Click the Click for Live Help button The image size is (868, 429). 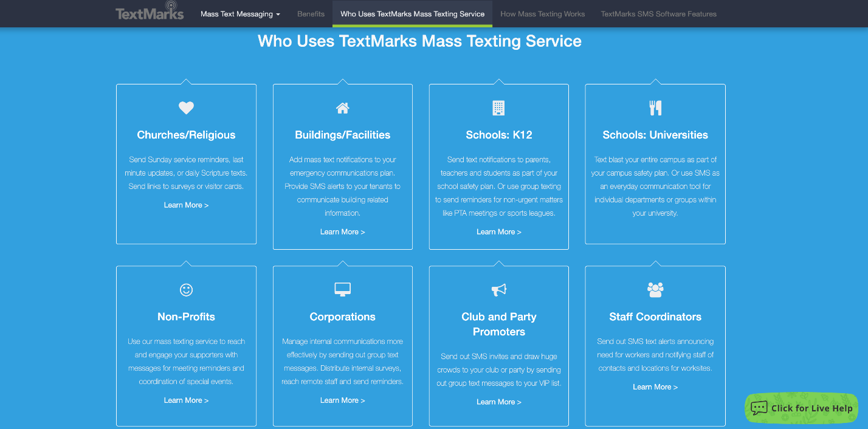[801, 408]
